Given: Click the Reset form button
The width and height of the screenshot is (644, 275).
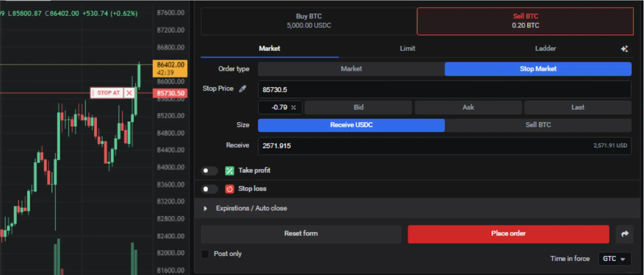Looking at the screenshot, I should pos(301,234).
